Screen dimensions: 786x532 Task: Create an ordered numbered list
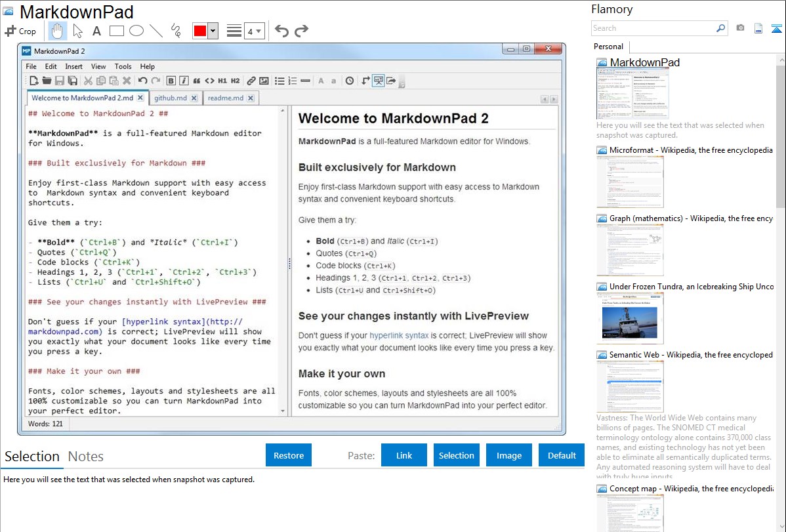(293, 81)
